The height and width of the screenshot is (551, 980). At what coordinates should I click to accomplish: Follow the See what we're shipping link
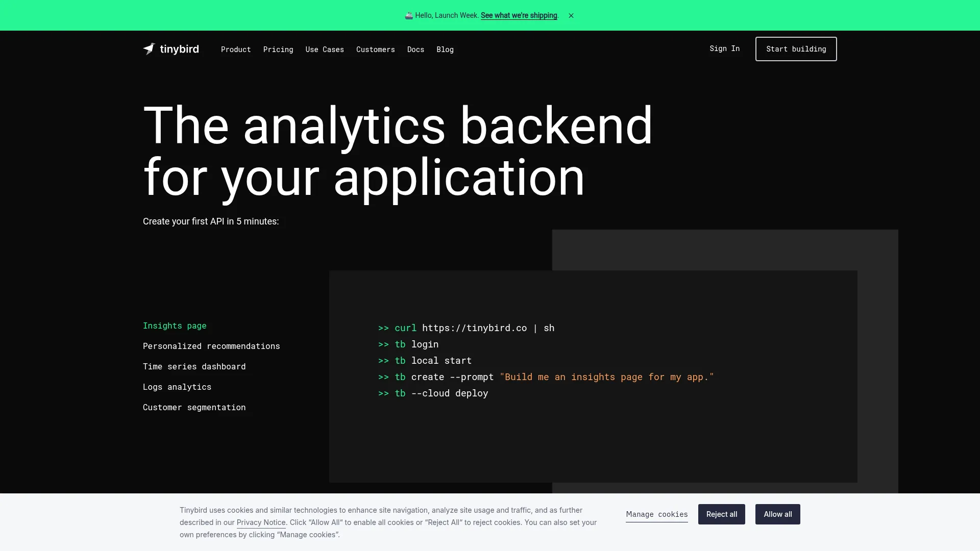click(519, 16)
